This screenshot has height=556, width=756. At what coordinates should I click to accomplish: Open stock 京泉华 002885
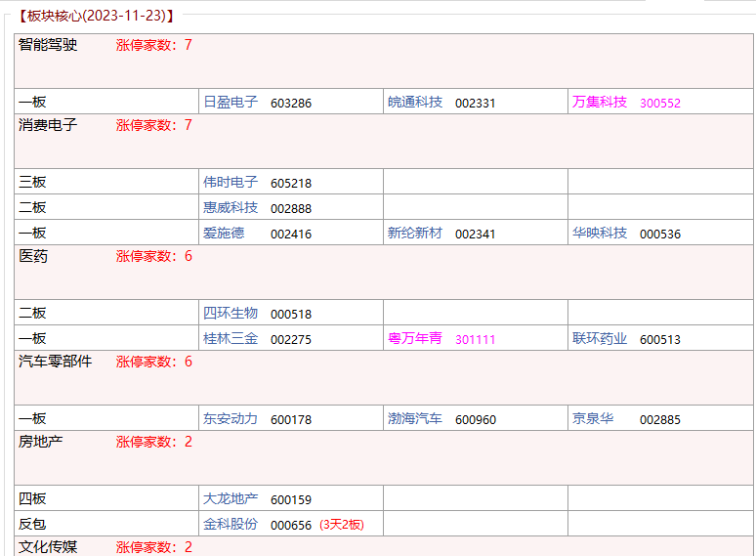(x=626, y=419)
